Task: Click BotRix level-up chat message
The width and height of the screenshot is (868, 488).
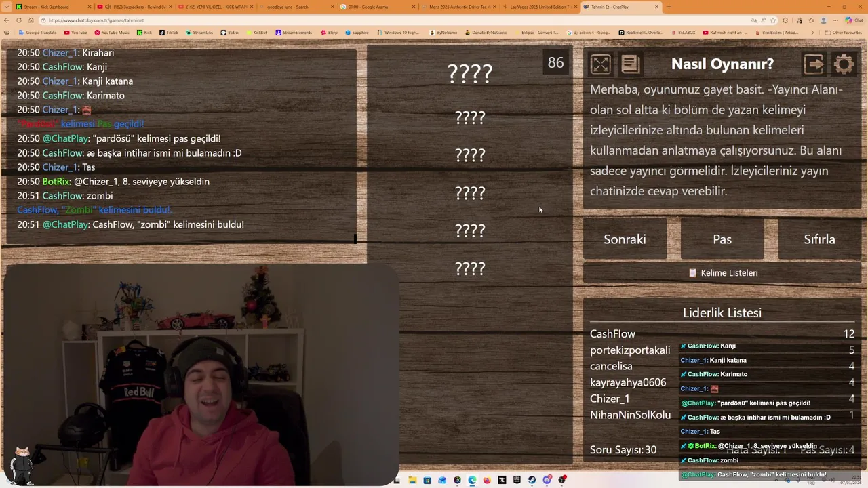Action: (113, 182)
